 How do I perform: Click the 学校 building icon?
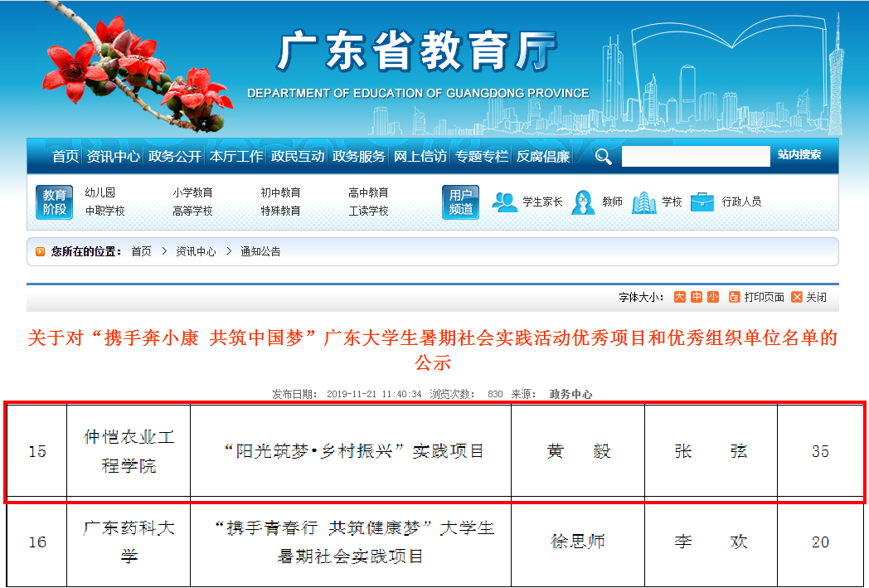coord(643,202)
